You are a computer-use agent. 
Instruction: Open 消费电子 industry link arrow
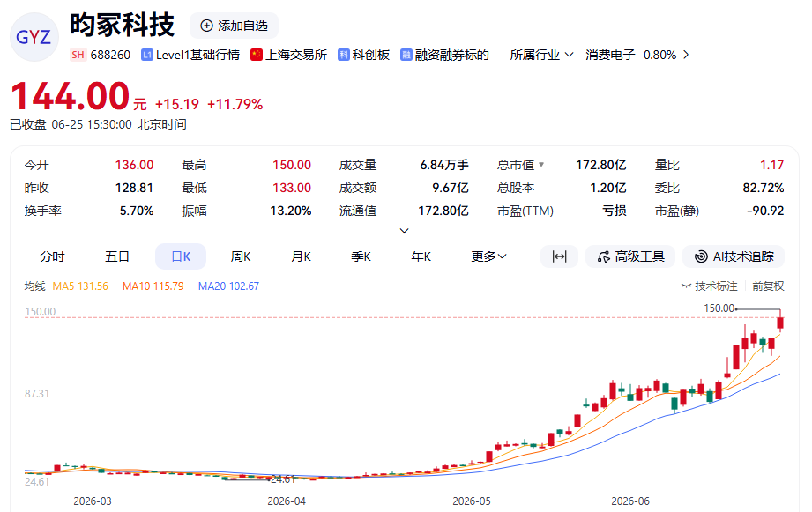coord(686,55)
